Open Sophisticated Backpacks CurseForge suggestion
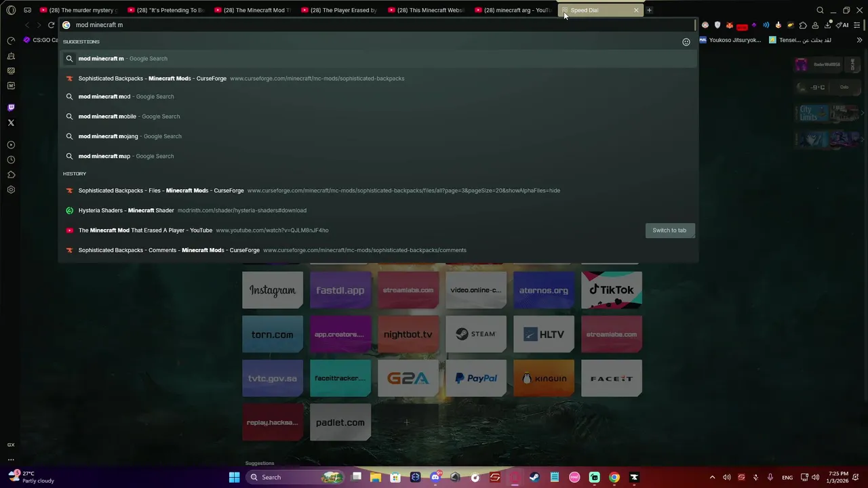This screenshot has height=488, width=868. [x=378, y=78]
